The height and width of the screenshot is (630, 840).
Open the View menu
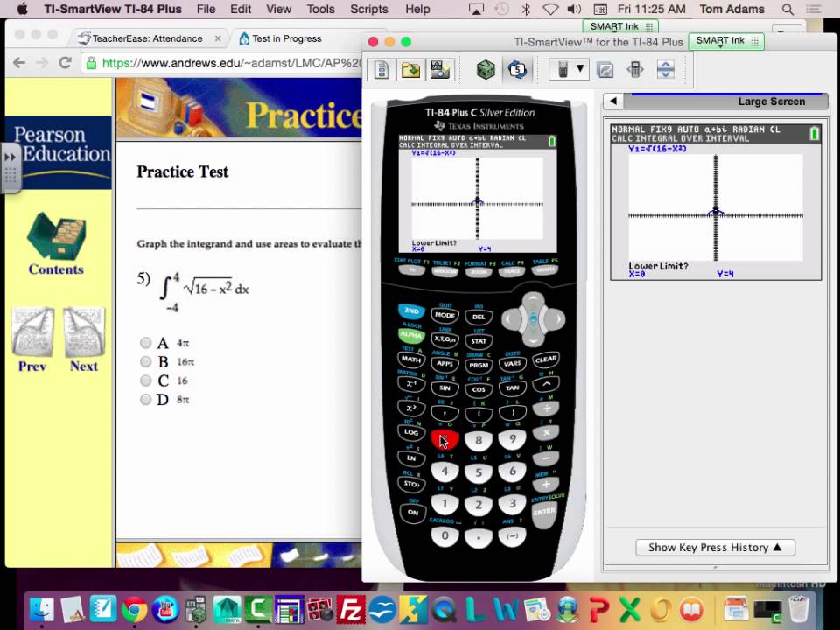click(278, 9)
